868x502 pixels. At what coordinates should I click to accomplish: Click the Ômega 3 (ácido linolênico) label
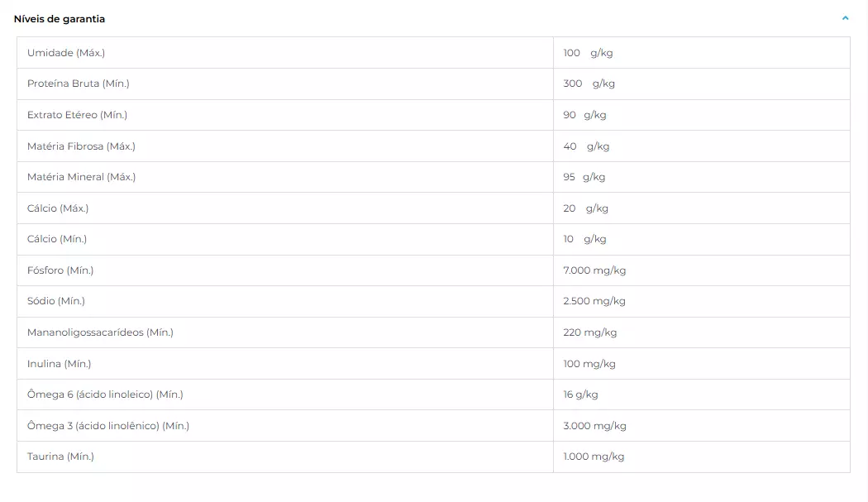click(108, 426)
